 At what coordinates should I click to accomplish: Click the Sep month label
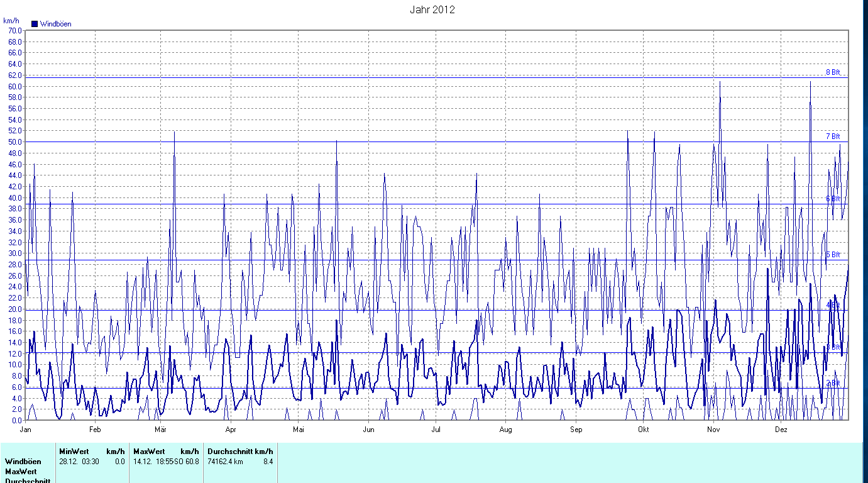pos(576,430)
